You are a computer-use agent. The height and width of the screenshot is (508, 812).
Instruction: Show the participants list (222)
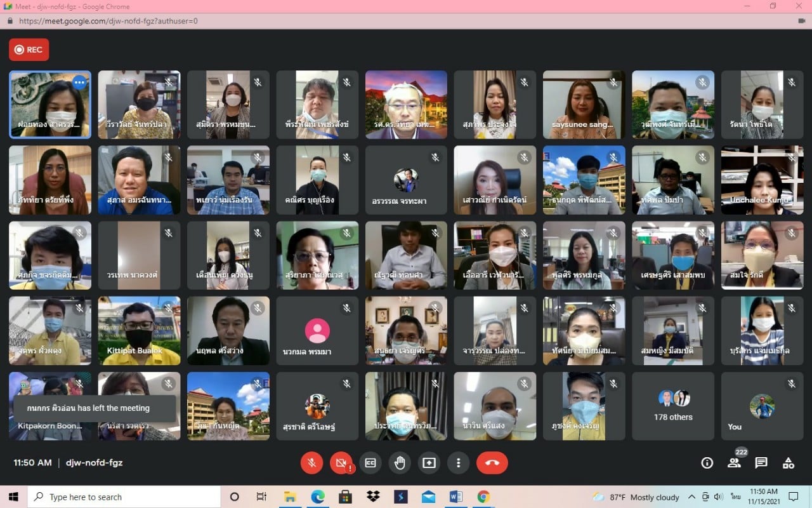734,462
